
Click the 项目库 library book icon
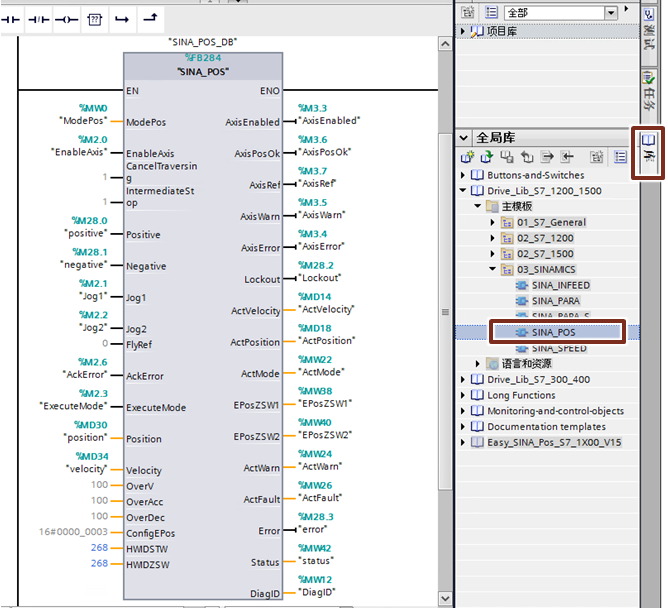477,32
